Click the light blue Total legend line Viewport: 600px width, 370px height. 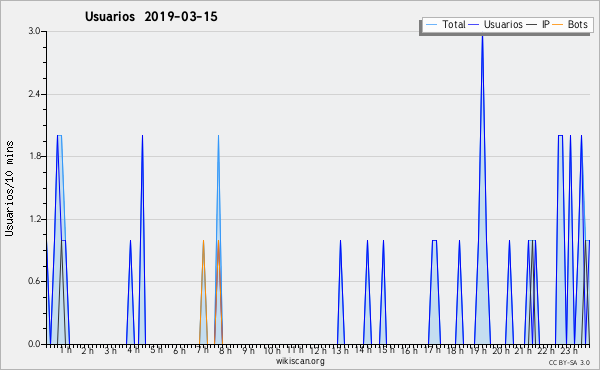click(431, 24)
